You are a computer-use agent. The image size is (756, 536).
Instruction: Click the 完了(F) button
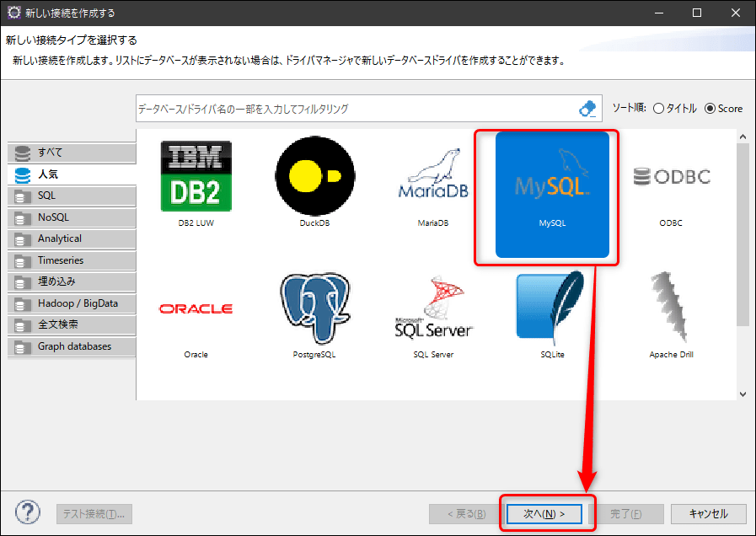(626, 514)
